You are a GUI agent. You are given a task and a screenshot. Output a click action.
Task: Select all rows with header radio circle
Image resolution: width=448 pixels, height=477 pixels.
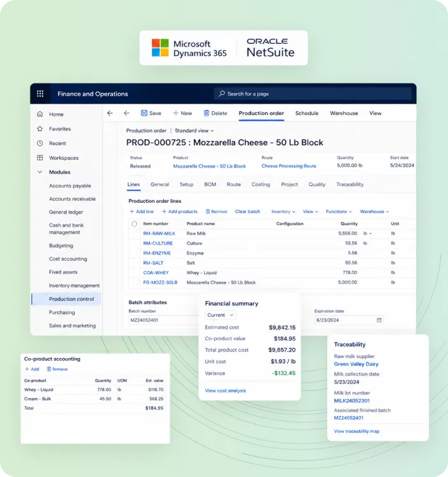click(134, 224)
